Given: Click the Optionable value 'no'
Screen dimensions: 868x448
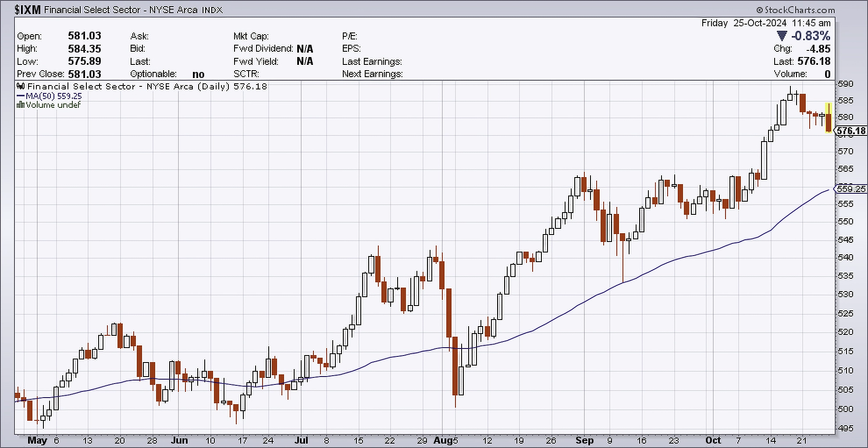Looking at the screenshot, I should [198, 74].
